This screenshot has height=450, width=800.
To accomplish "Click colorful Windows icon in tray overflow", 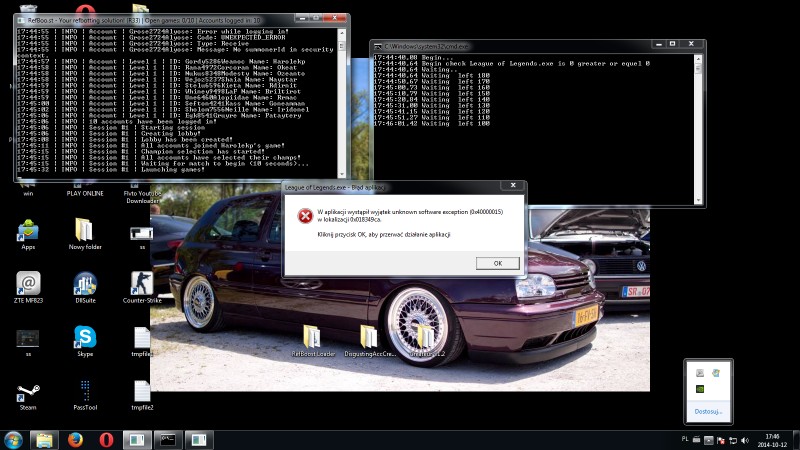I will (716, 373).
